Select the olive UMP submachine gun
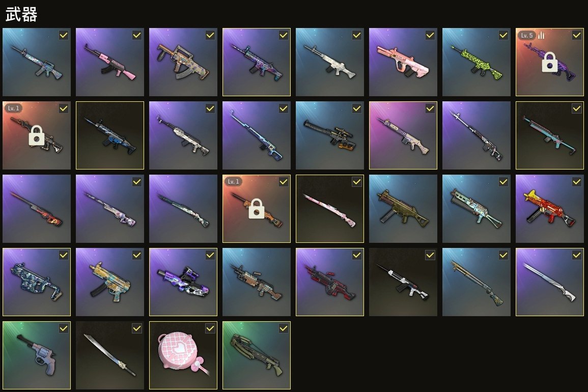Viewport: 588px width, 392px height. (x=403, y=209)
